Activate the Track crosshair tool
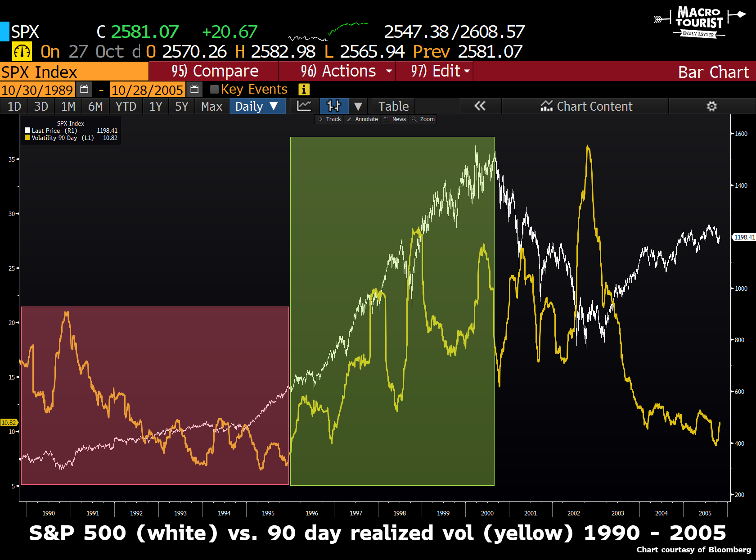This screenshot has width=756, height=560. point(329,119)
